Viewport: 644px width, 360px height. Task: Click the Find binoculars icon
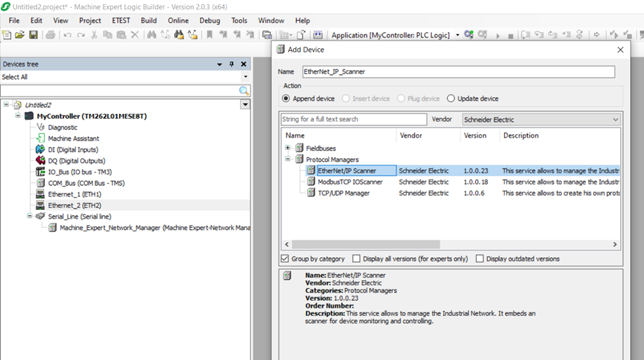[152, 35]
